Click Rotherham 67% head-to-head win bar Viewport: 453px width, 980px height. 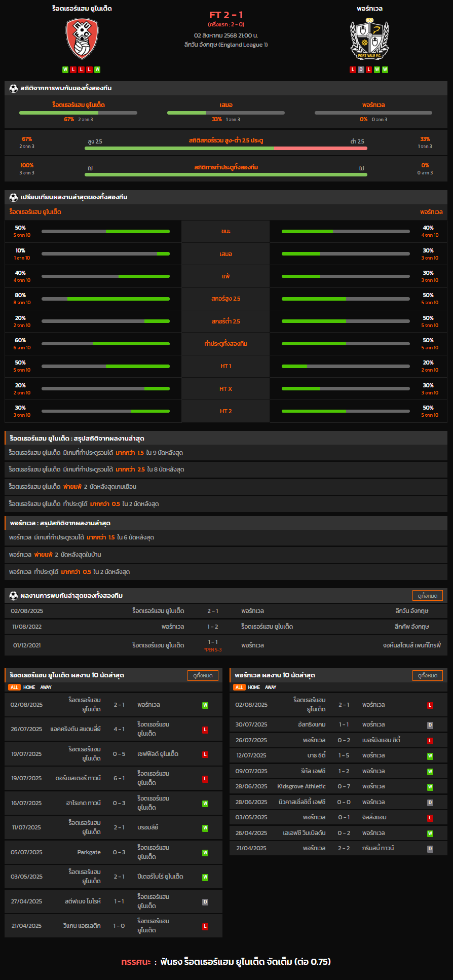pos(78,113)
